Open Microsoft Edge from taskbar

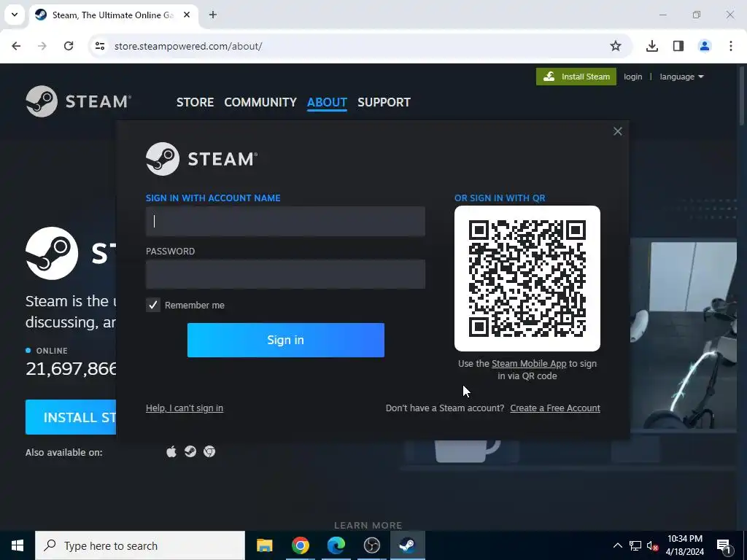336,545
